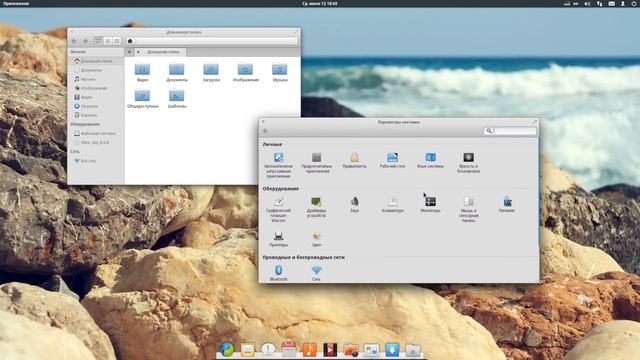Viewport: 640px width, 360px height.
Task: Select Видео in the Files sidebar
Action: click(96, 97)
